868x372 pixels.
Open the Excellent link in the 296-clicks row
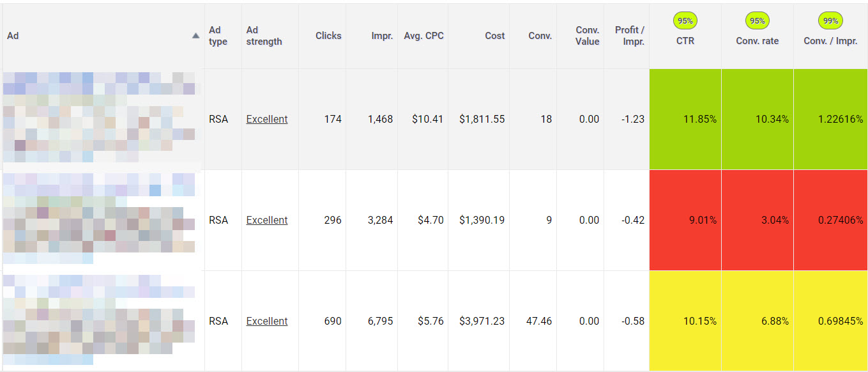pos(267,220)
